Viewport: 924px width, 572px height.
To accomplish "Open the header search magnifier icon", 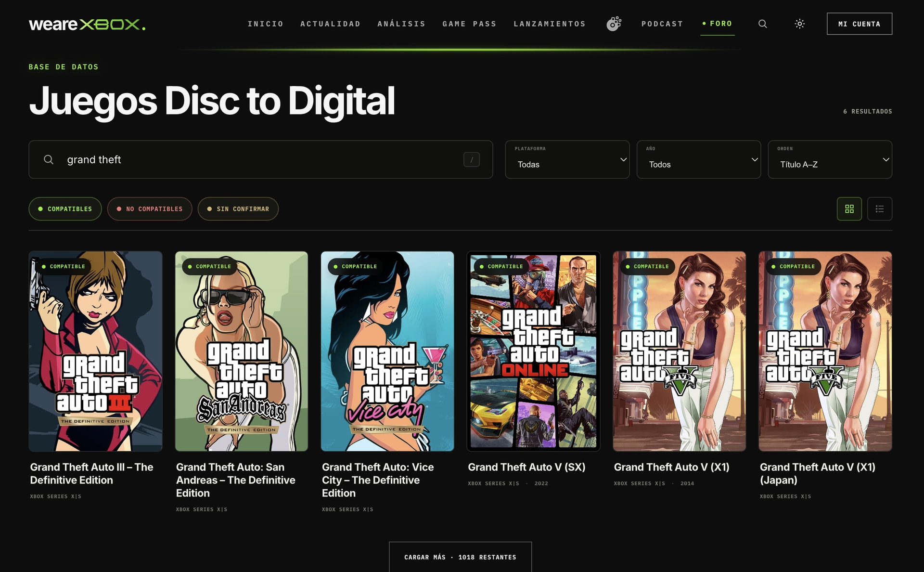I will [x=763, y=24].
